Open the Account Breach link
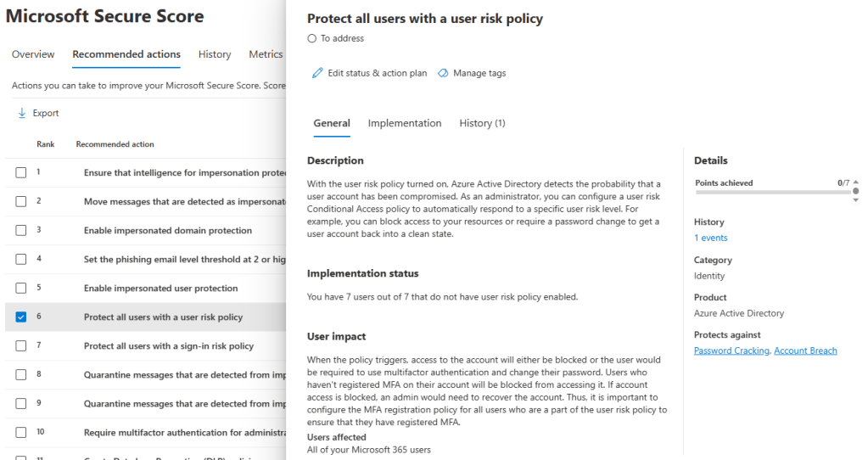Screen dimensions: 868x460 [x=805, y=351]
